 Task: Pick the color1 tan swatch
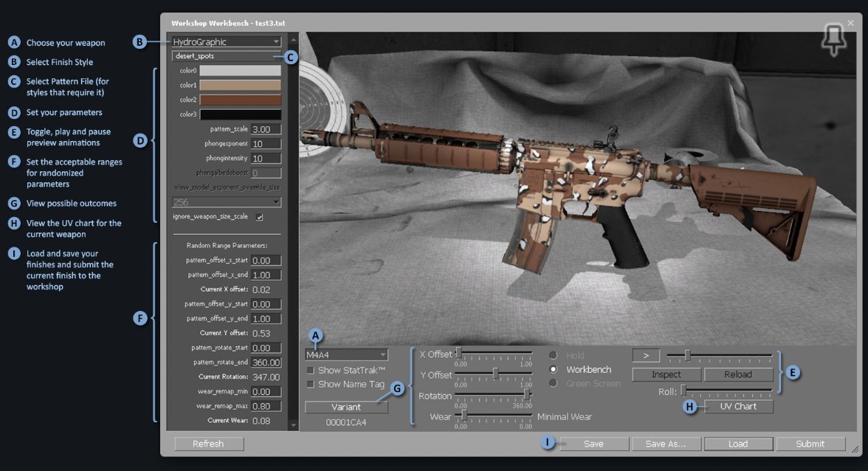[x=241, y=85]
